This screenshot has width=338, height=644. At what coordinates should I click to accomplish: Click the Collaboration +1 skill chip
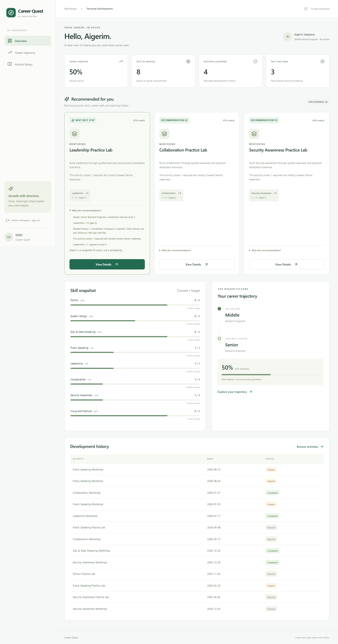point(171,195)
